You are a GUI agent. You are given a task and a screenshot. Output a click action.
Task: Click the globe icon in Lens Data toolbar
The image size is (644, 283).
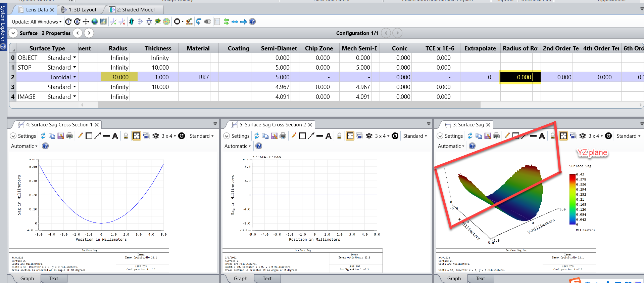tap(95, 22)
